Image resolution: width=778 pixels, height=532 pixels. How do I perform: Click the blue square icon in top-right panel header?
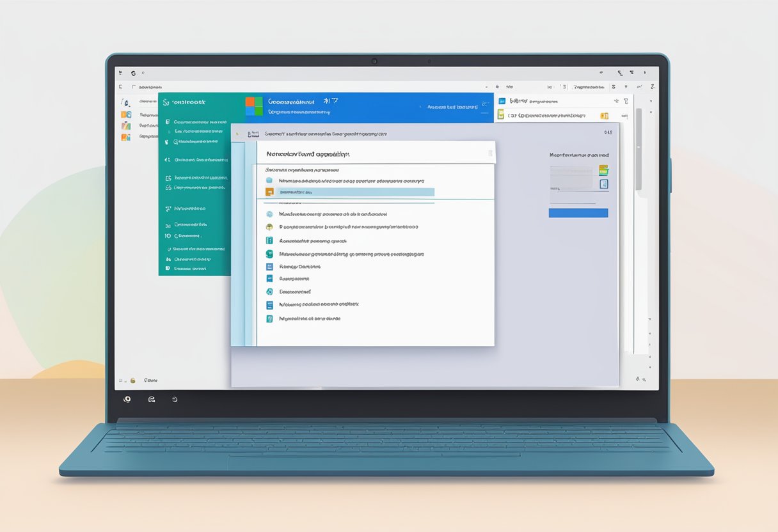click(502, 101)
